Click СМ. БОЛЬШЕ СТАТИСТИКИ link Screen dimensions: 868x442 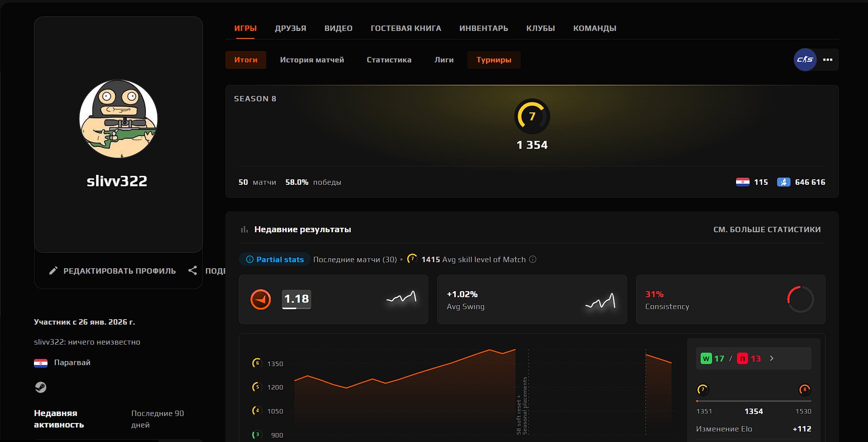pos(767,229)
